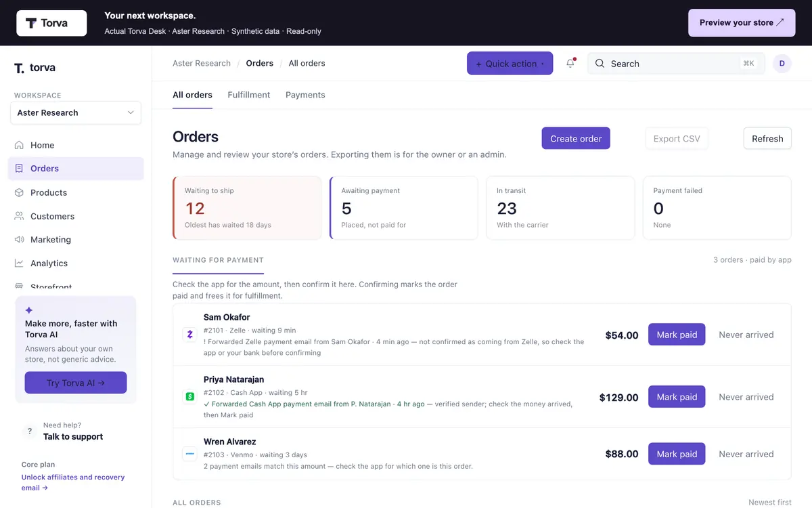
Task: Click the question mark help icon
Action: (30, 431)
